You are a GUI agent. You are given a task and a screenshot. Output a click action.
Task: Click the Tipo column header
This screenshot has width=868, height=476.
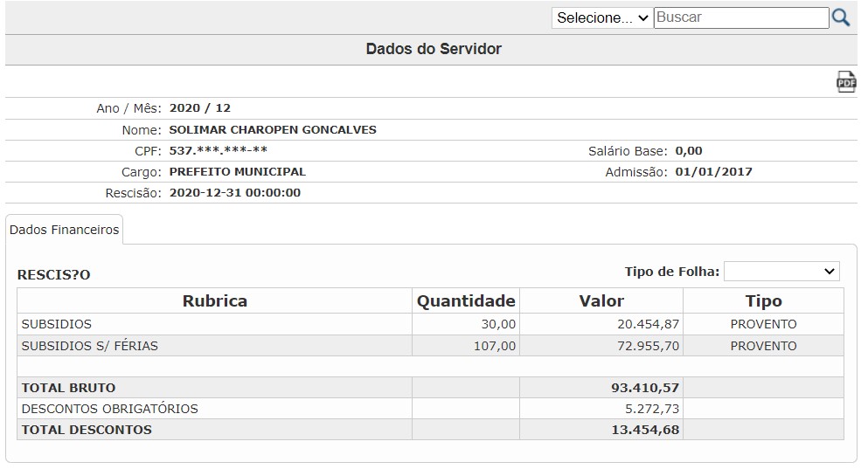[x=763, y=300]
